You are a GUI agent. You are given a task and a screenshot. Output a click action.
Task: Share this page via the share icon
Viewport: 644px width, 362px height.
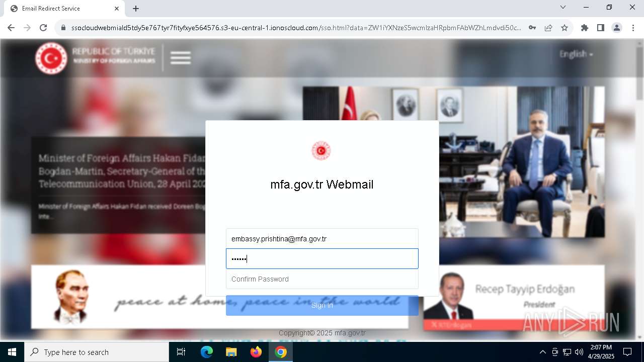[548, 28]
